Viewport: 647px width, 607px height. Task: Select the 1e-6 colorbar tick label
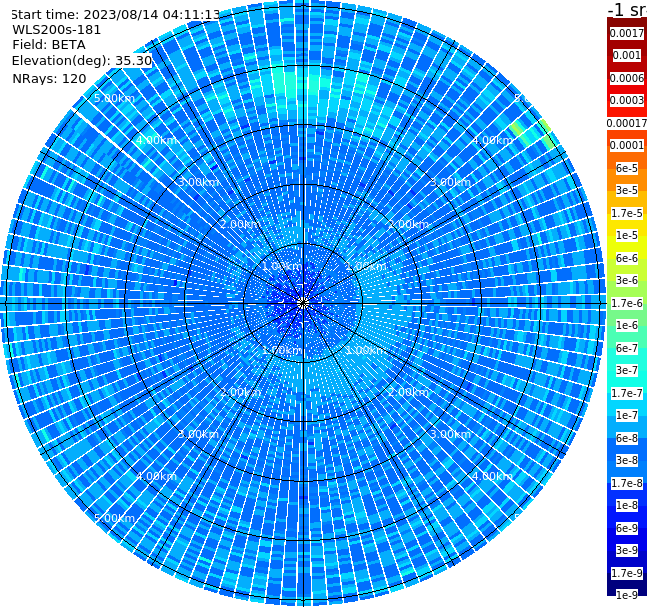click(626, 325)
